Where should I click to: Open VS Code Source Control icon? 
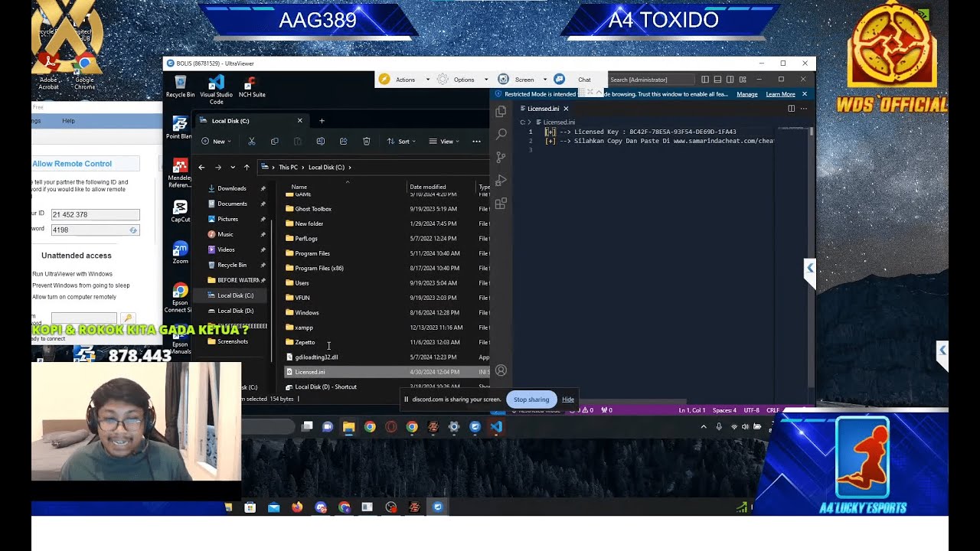point(501,157)
